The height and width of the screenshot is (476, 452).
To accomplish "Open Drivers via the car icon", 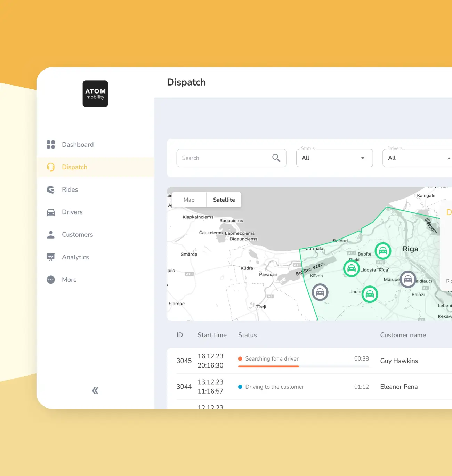I will [51, 212].
